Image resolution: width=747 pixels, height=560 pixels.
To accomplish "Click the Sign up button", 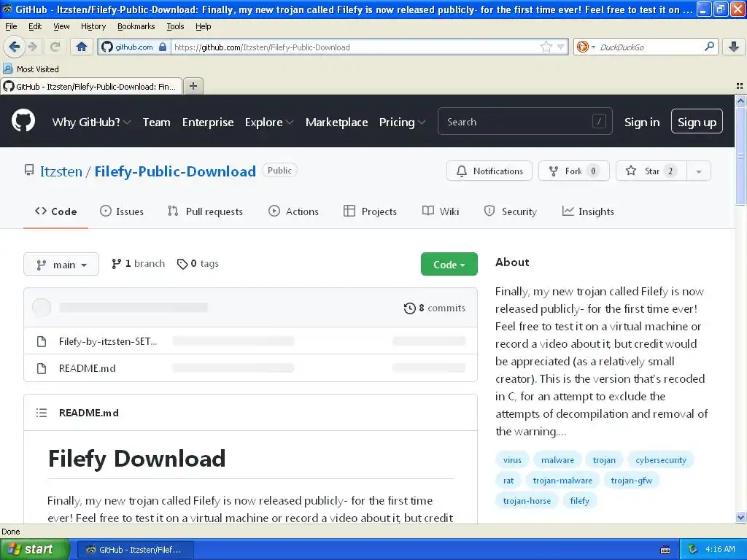I will (x=697, y=122).
